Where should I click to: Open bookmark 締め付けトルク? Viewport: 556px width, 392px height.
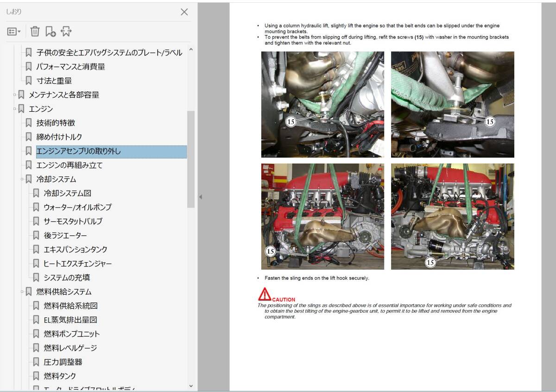[x=59, y=137]
